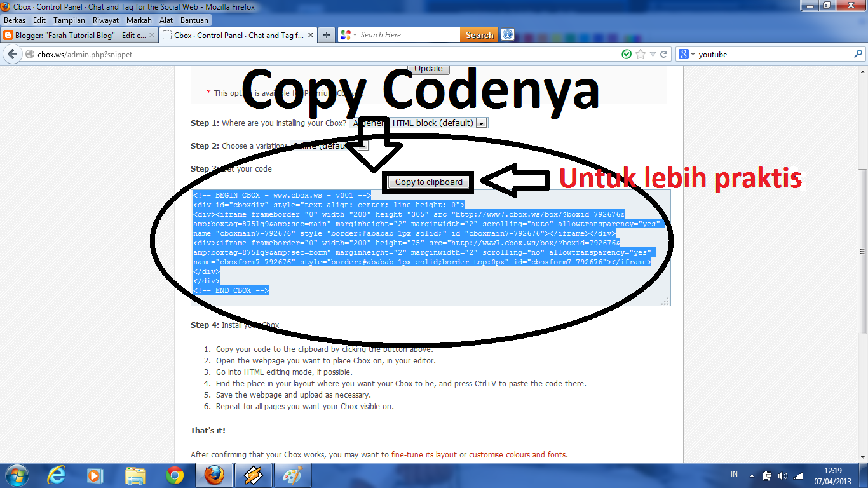Switch to Blogger Farah Tutorial Blog tab
The width and height of the screenshot is (868, 488).
pyautogui.click(x=79, y=36)
